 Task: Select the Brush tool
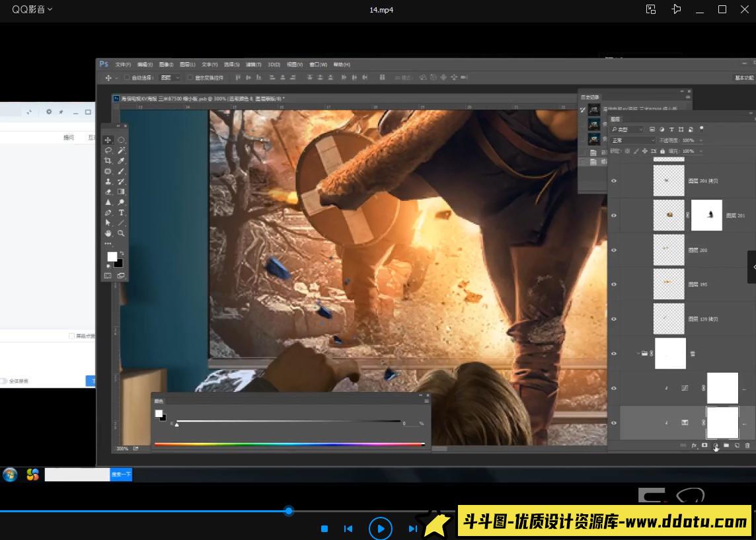pos(121,171)
